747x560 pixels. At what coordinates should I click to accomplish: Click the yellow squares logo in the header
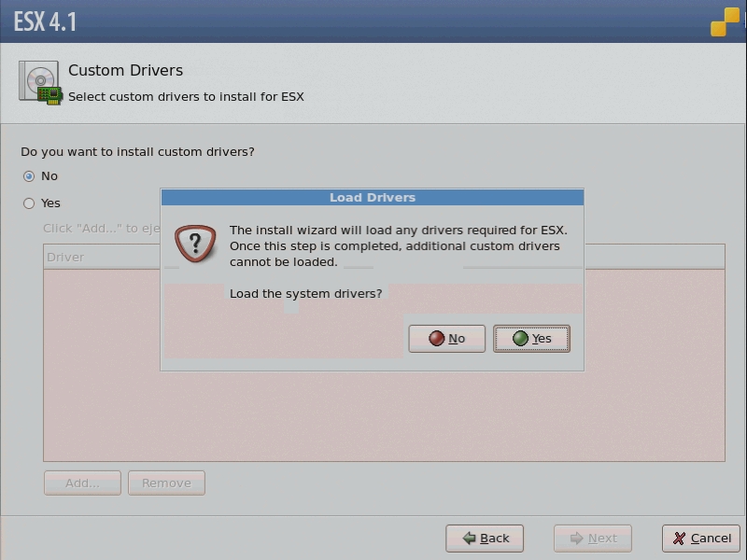pos(726,21)
